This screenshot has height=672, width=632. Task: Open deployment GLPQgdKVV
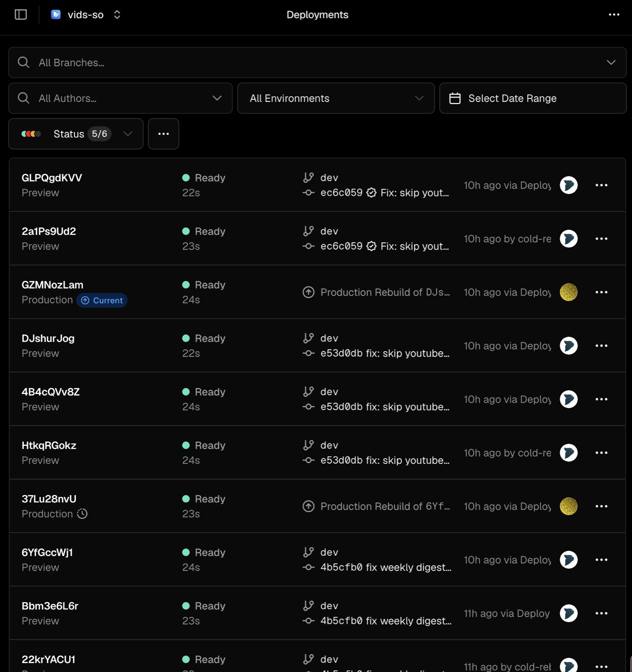click(x=52, y=178)
